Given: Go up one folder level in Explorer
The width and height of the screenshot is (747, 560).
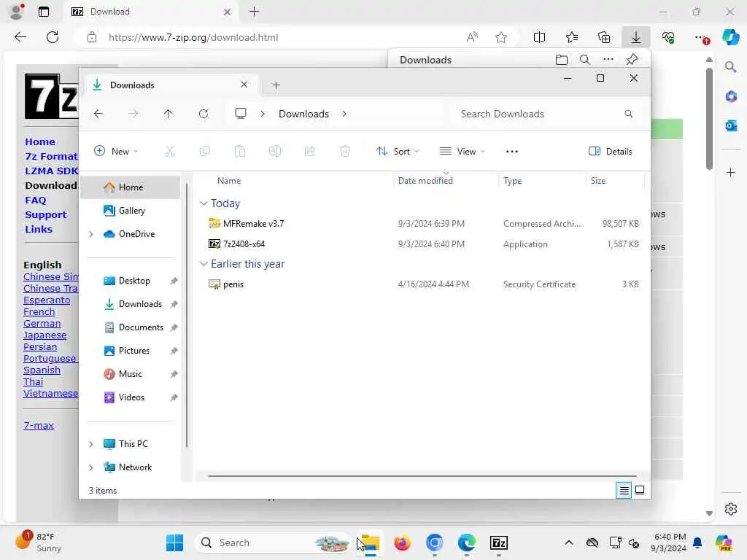Looking at the screenshot, I should coord(169,114).
